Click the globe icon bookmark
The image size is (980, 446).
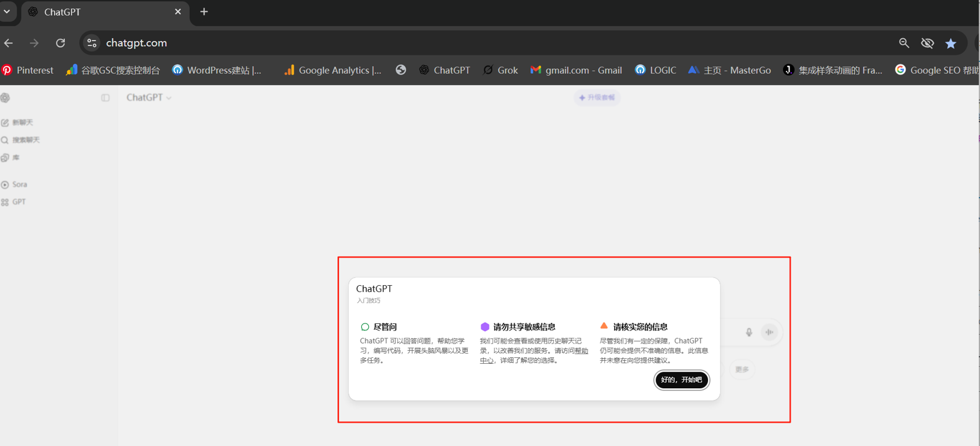click(x=401, y=70)
